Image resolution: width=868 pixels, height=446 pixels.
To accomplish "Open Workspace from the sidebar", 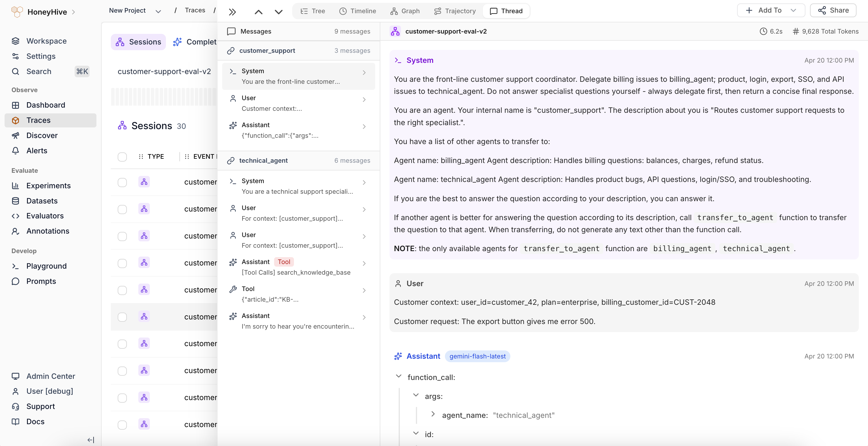I will tap(46, 41).
